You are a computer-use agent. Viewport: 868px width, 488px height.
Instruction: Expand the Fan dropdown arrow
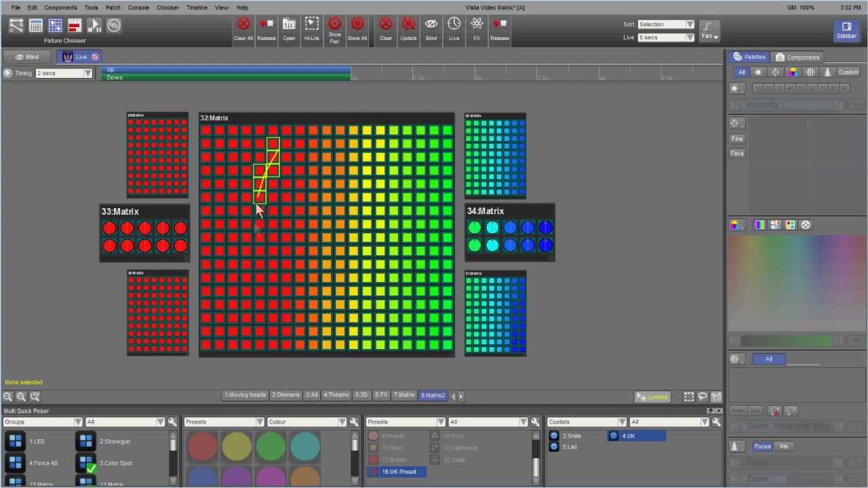tap(715, 37)
